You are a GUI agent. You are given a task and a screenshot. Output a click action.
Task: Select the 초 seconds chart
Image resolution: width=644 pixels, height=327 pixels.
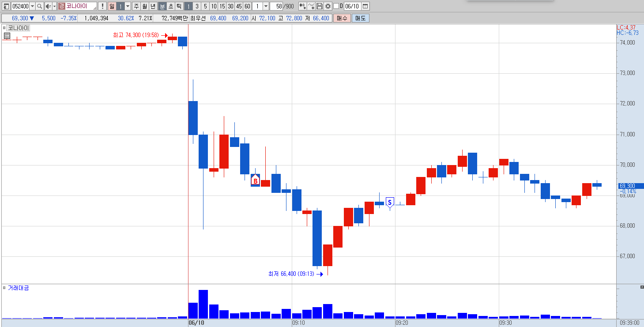pos(171,6)
